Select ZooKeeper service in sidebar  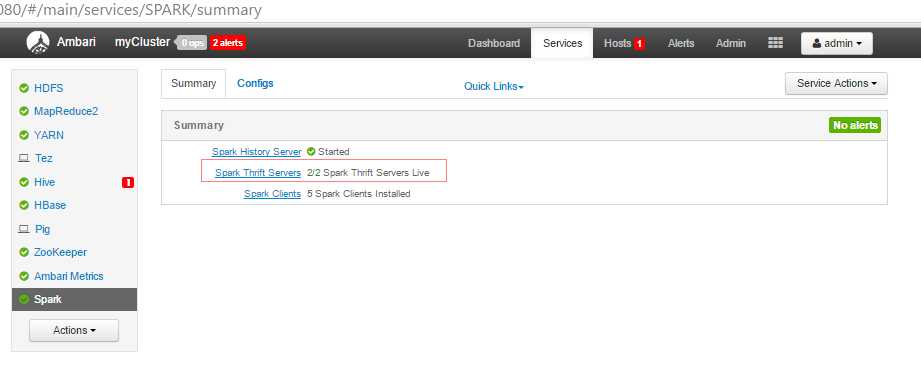(x=60, y=252)
